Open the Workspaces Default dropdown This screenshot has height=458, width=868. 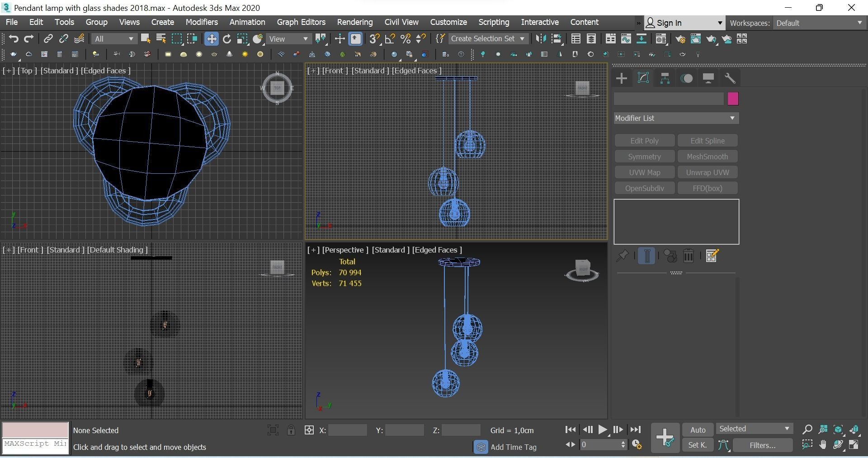[819, 23]
